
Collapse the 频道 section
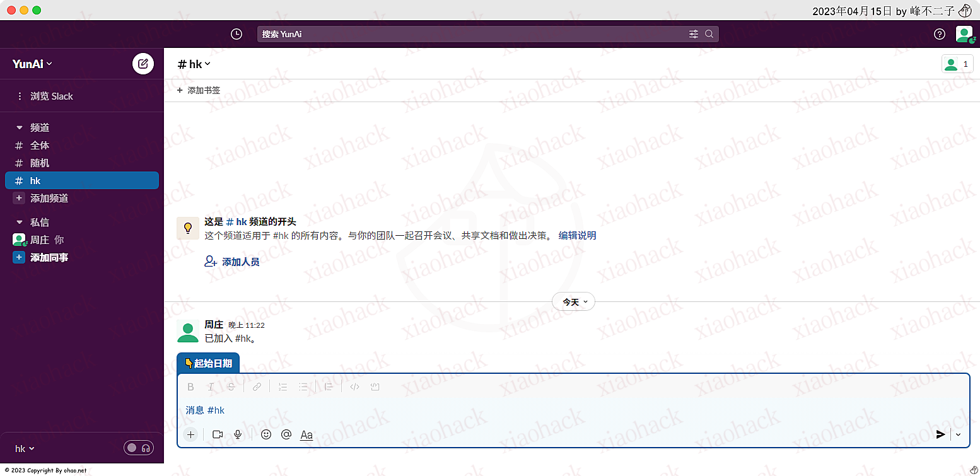tap(19, 127)
